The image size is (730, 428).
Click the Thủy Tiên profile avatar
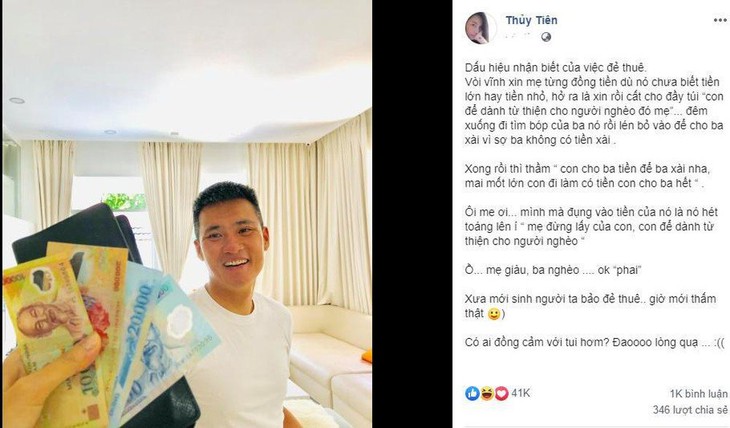(x=480, y=28)
